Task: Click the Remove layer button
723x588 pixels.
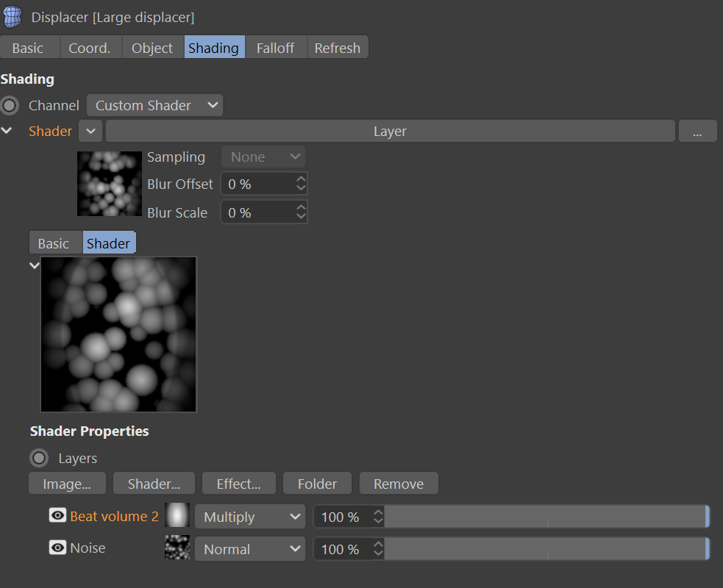Action: (x=398, y=484)
